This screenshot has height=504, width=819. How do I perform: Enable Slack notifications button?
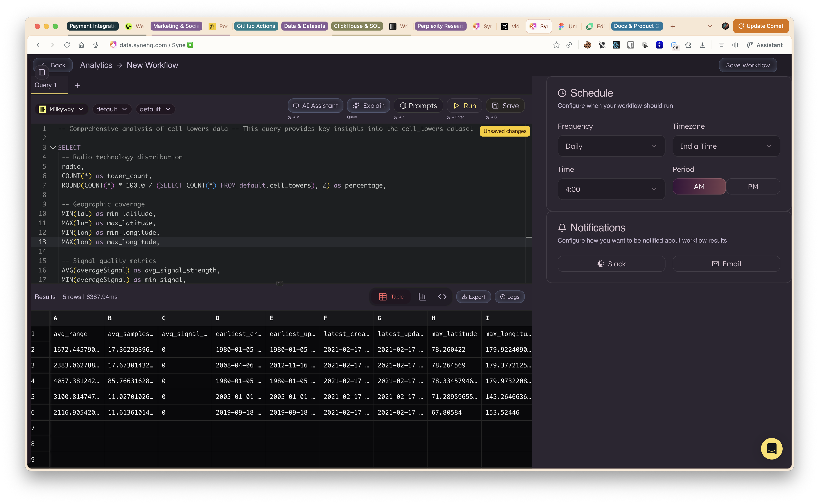click(611, 264)
